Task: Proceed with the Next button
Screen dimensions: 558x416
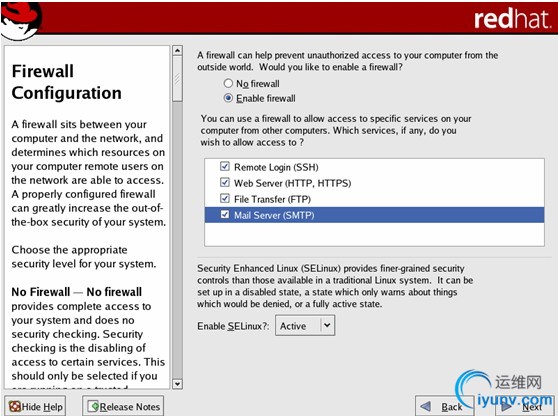Action: [525, 406]
